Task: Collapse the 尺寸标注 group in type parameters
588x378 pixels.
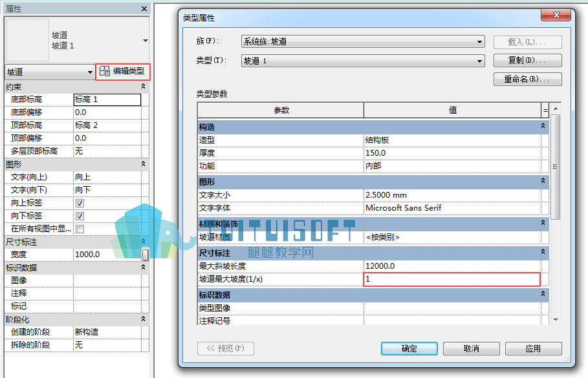Action: 543,252
